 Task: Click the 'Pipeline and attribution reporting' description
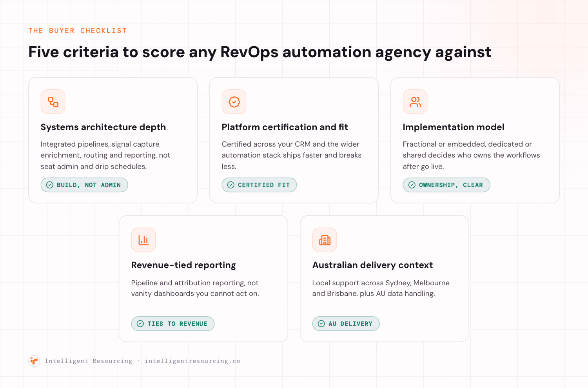(x=195, y=288)
